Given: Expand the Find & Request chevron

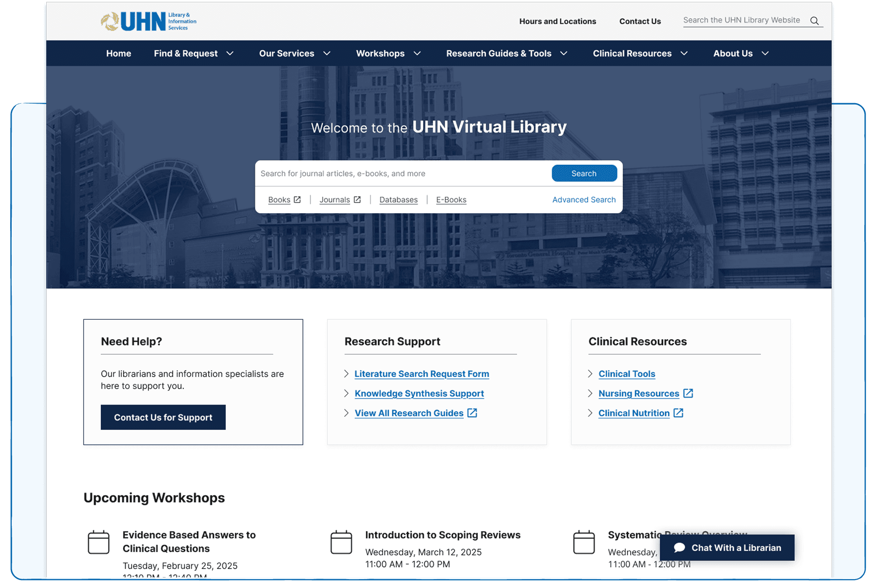Looking at the screenshot, I should 230,53.
